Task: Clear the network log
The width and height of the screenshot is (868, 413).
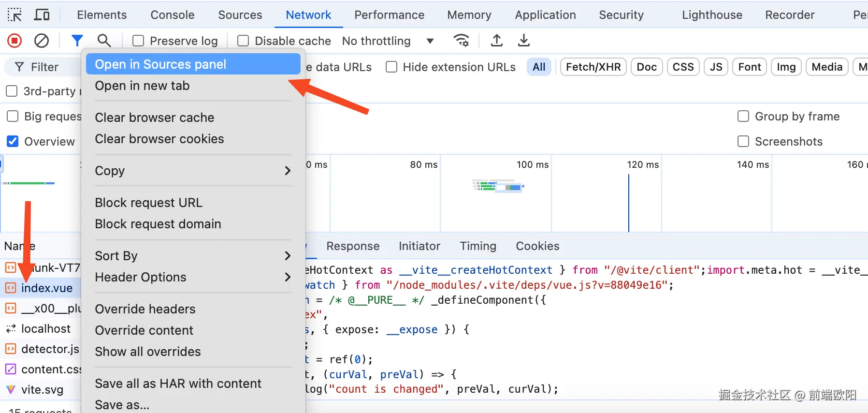Action: click(42, 41)
